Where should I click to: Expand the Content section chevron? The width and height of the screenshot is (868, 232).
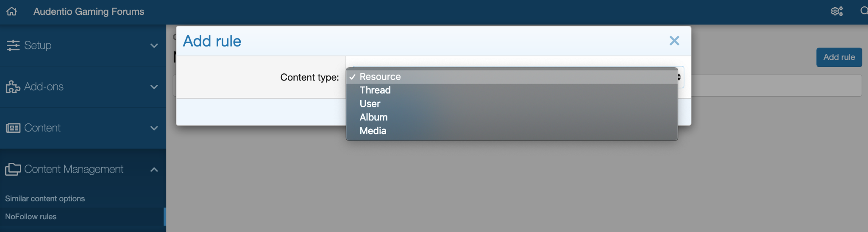(x=154, y=128)
